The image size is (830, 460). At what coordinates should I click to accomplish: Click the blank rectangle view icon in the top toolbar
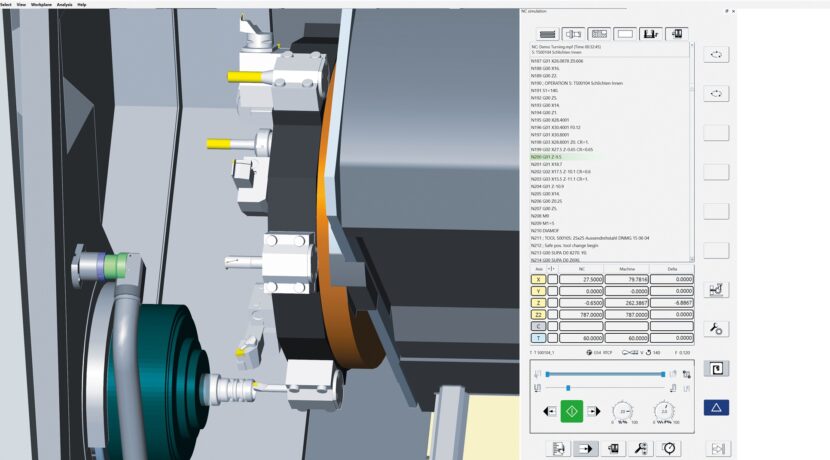point(625,34)
